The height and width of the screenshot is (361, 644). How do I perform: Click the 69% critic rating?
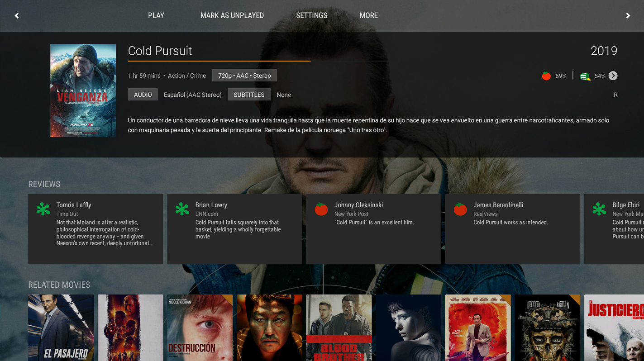[x=561, y=76]
